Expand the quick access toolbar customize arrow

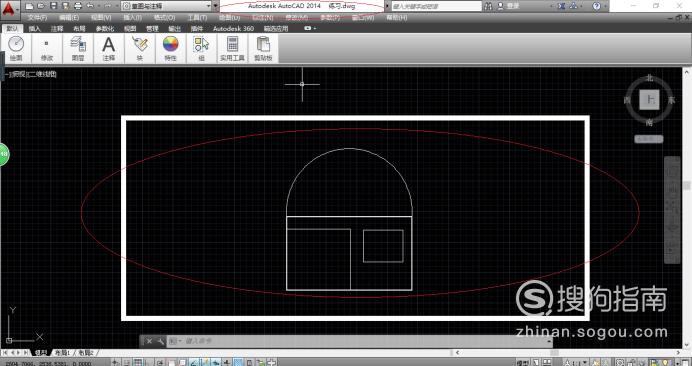tap(215, 6)
